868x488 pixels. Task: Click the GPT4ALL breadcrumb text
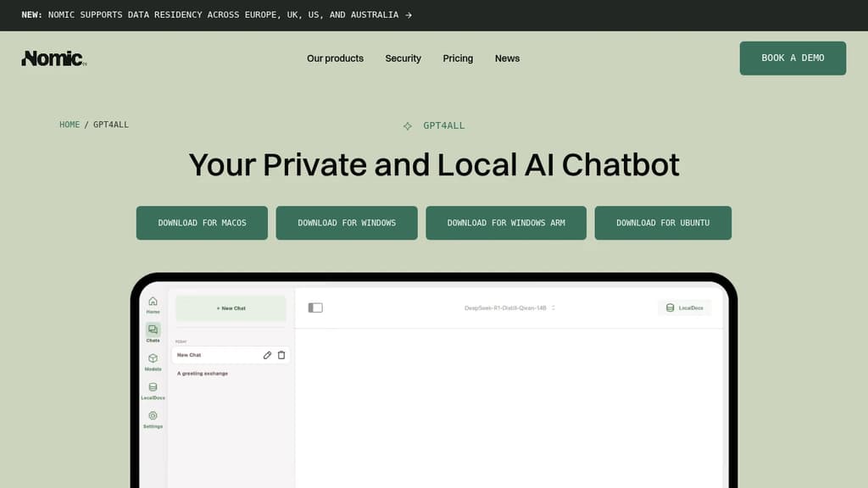pyautogui.click(x=111, y=125)
